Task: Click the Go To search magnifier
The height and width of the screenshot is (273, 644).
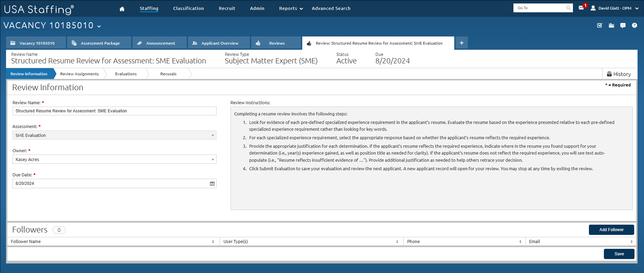Action: [x=568, y=8]
